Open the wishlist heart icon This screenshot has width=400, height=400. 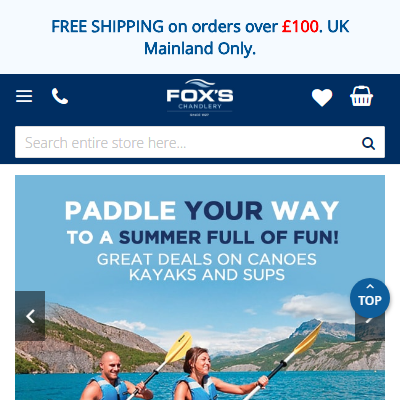(322, 97)
